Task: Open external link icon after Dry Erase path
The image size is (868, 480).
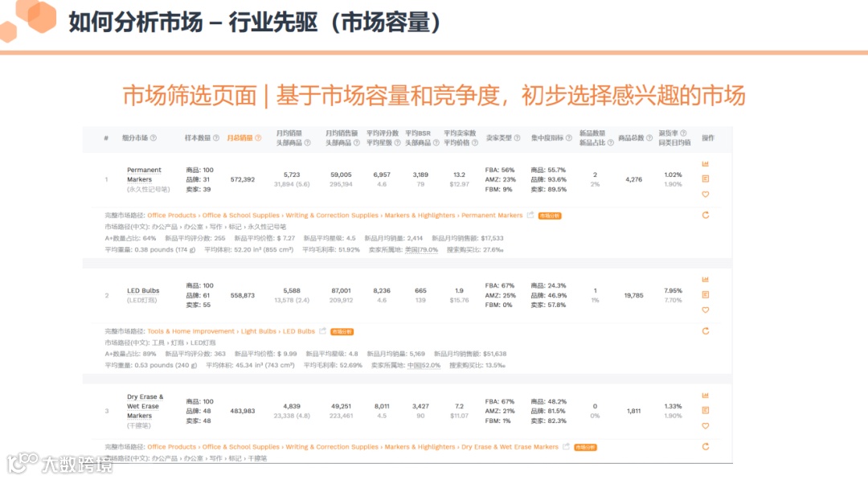Action: (566, 447)
